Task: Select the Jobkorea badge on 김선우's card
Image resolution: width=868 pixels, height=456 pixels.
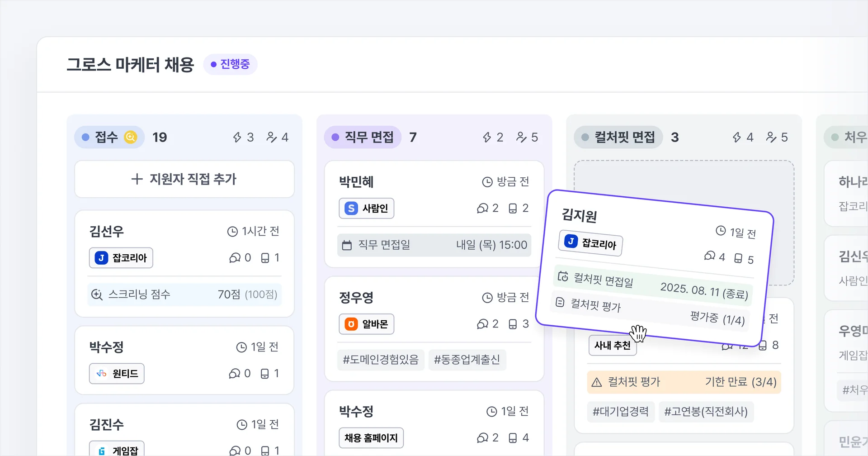Action: coord(121,258)
